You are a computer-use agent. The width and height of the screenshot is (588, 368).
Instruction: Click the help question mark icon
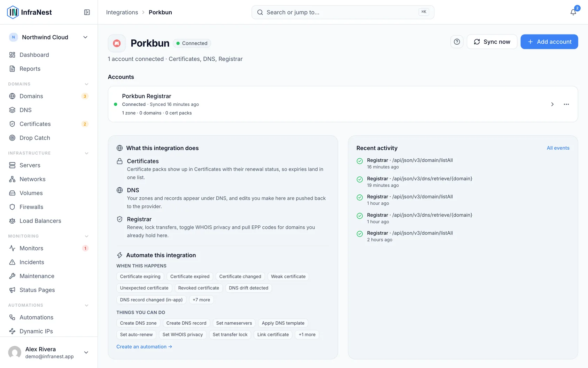point(457,42)
